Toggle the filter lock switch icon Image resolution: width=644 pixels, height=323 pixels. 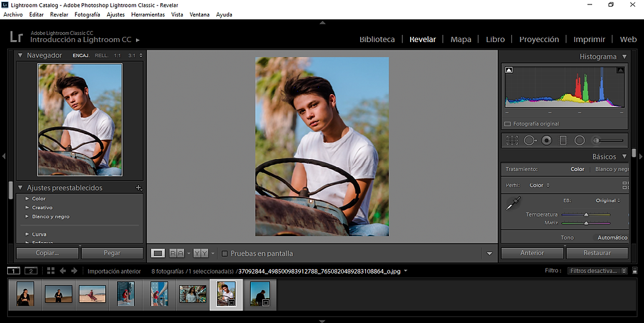[635, 271]
